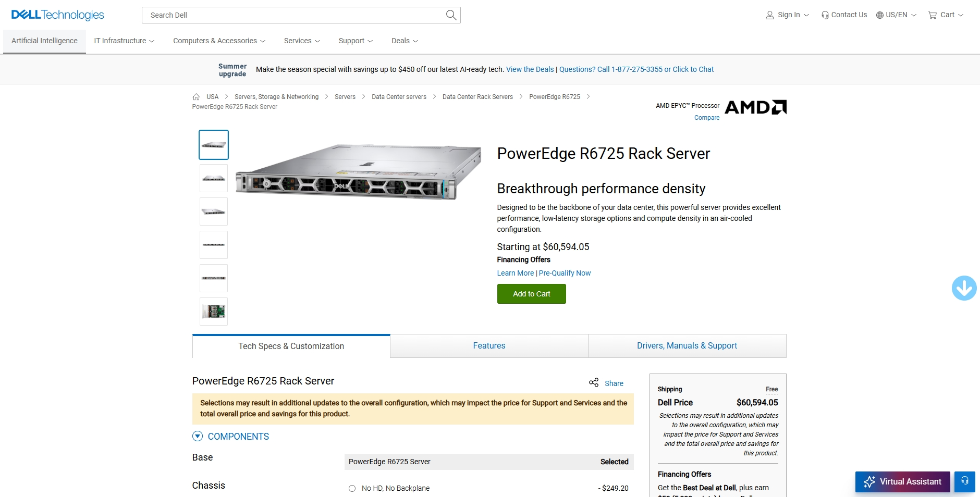
Task: Expand the Deals menu
Action: [405, 41]
